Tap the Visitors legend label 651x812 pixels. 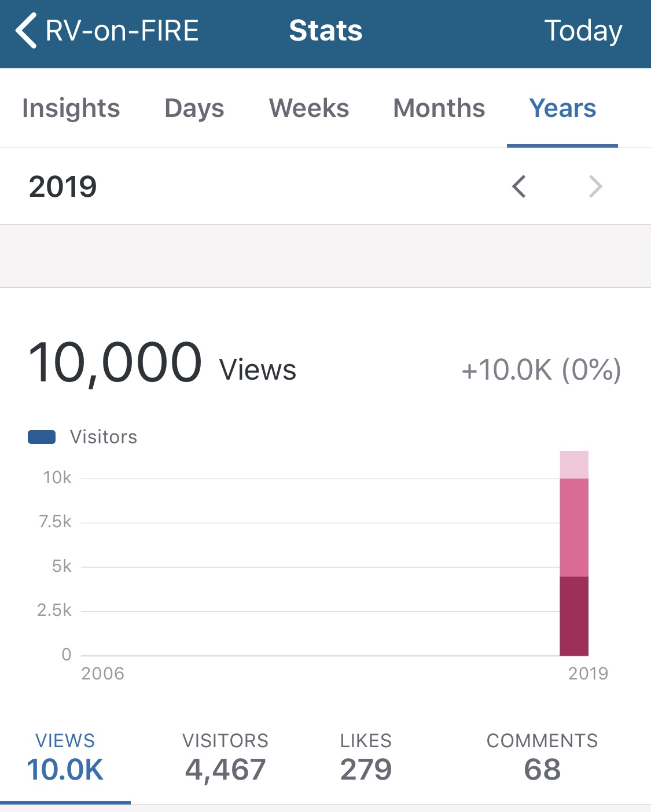coord(104,437)
